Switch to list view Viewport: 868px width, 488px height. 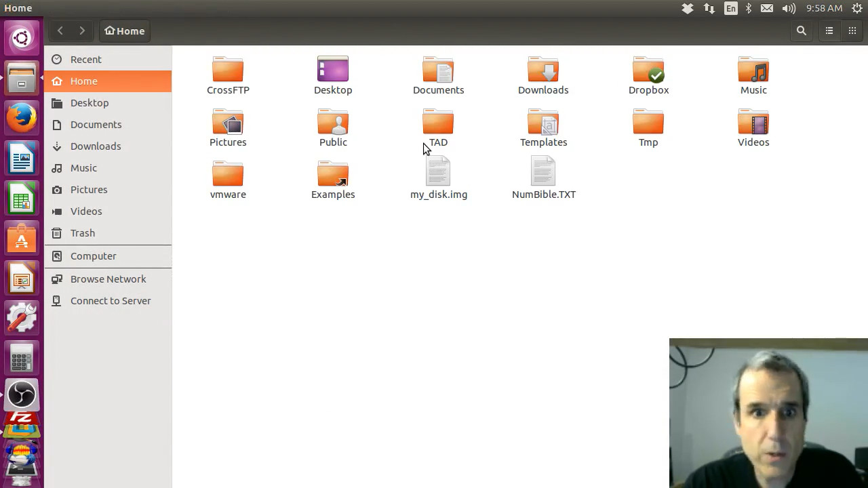tap(829, 30)
